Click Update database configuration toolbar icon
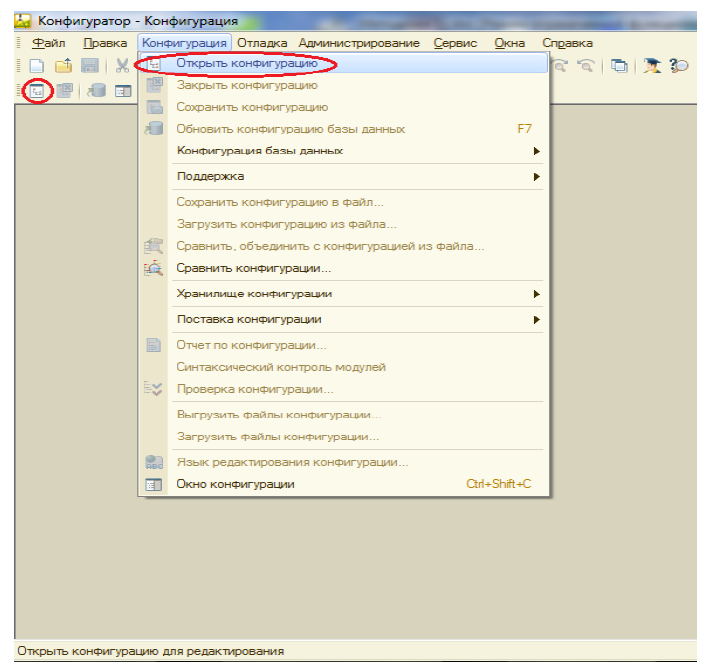This screenshot has height=667, width=709. [x=97, y=91]
